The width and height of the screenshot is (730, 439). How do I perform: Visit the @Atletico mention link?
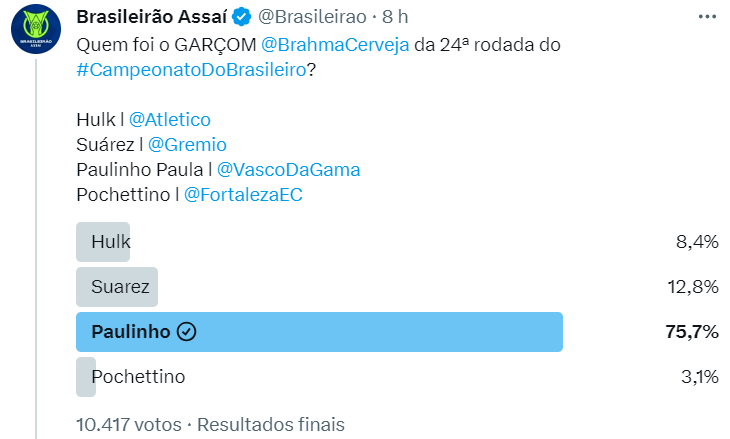click(170, 120)
